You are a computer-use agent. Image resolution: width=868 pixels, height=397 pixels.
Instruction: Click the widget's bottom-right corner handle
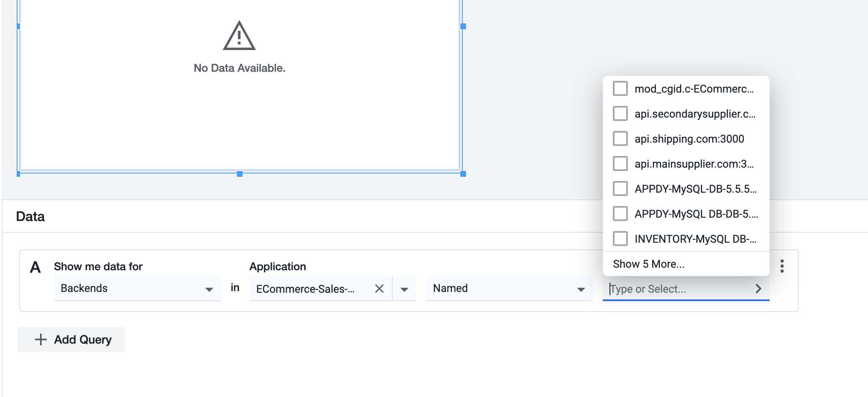463,174
